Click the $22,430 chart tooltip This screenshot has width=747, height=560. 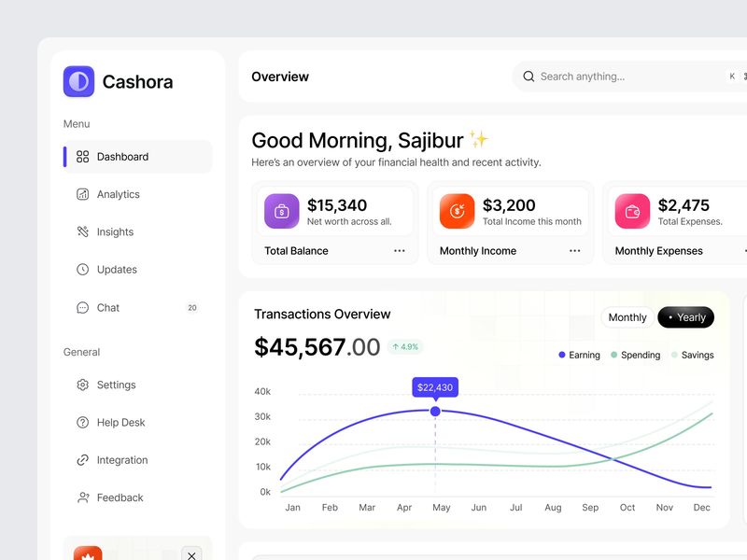pos(435,387)
